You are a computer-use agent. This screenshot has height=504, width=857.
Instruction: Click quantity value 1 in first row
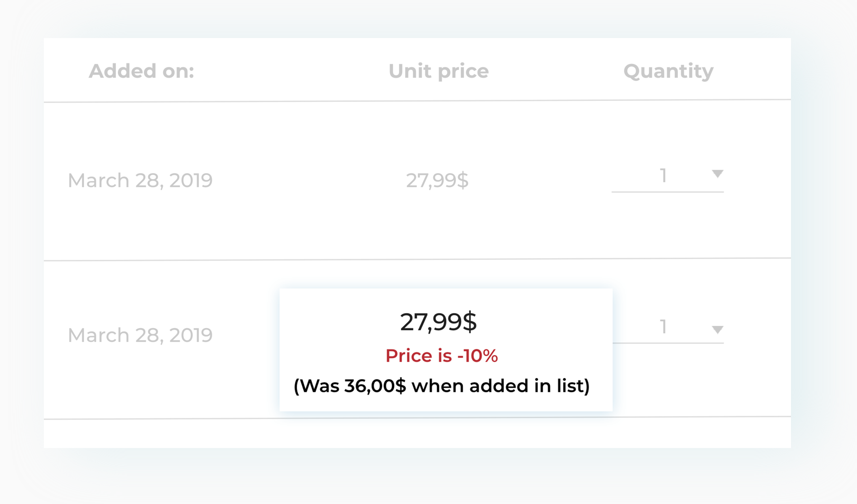click(663, 175)
